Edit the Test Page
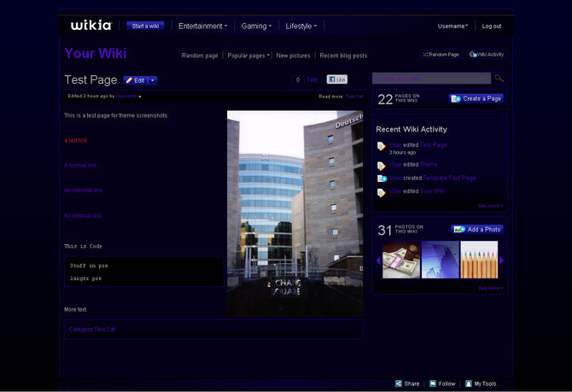 pyautogui.click(x=136, y=80)
